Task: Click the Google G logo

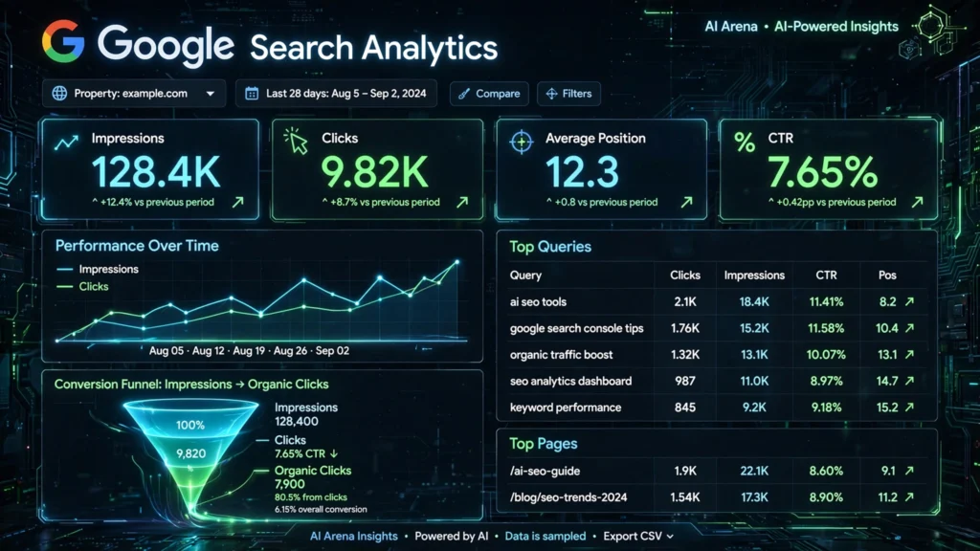Action: pyautogui.click(x=63, y=41)
